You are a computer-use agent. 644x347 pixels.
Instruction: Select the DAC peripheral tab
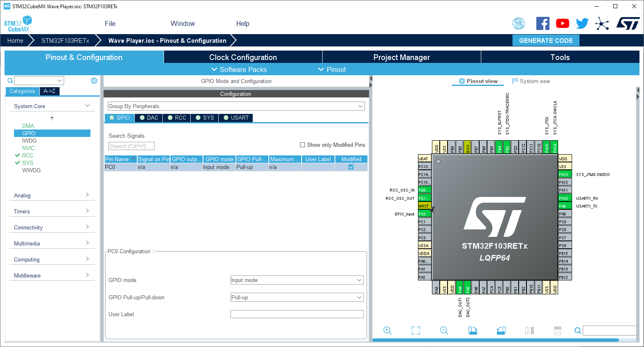coord(149,118)
